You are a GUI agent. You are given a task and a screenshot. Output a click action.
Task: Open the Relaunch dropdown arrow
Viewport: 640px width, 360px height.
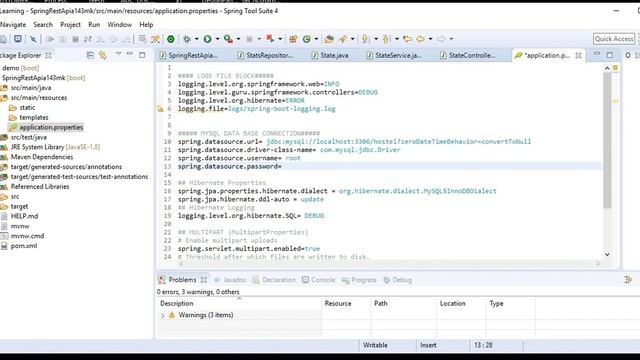point(280,39)
